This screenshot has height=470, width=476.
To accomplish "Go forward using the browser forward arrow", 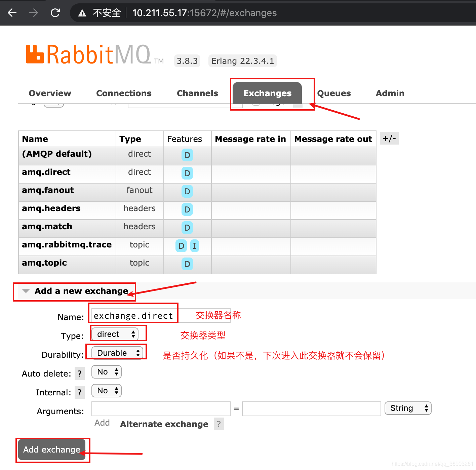I will pyautogui.click(x=34, y=13).
